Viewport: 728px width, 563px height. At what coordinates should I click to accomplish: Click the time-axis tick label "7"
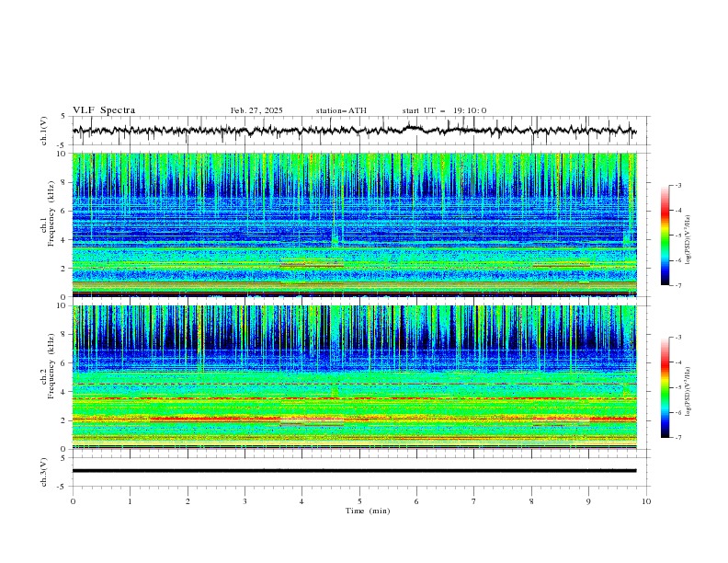pos(474,501)
